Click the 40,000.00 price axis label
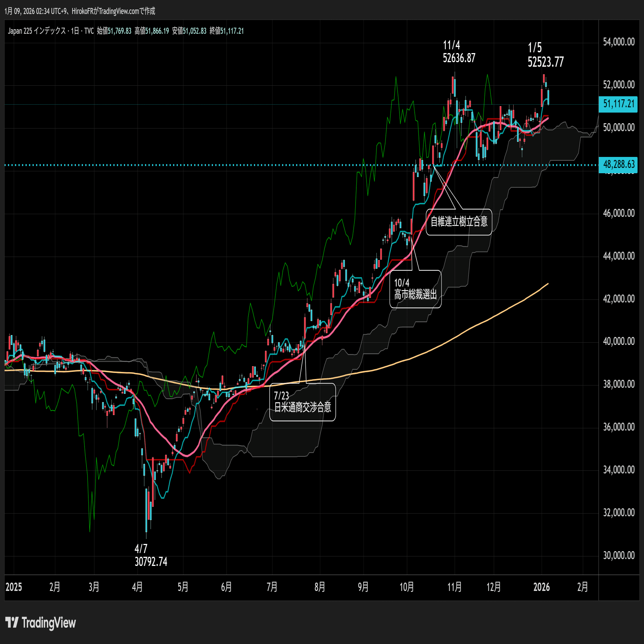The height and width of the screenshot is (644, 644). [619, 342]
